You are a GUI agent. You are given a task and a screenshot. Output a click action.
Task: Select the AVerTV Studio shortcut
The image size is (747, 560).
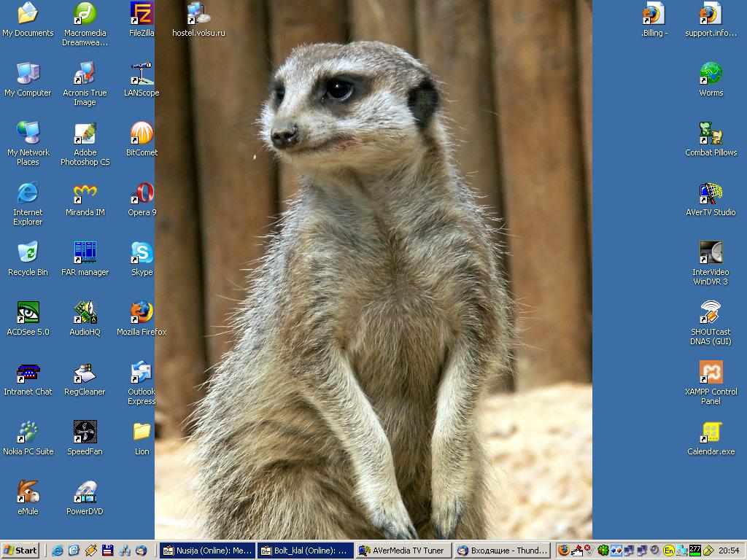coord(711,194)
